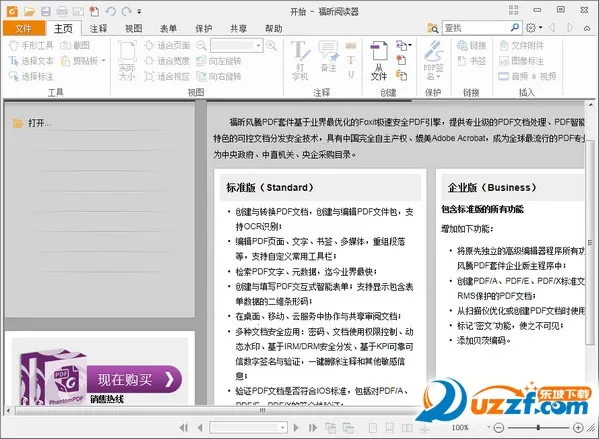
Task: Click the search magnifier in 查找 box
Action: (515, 28)
